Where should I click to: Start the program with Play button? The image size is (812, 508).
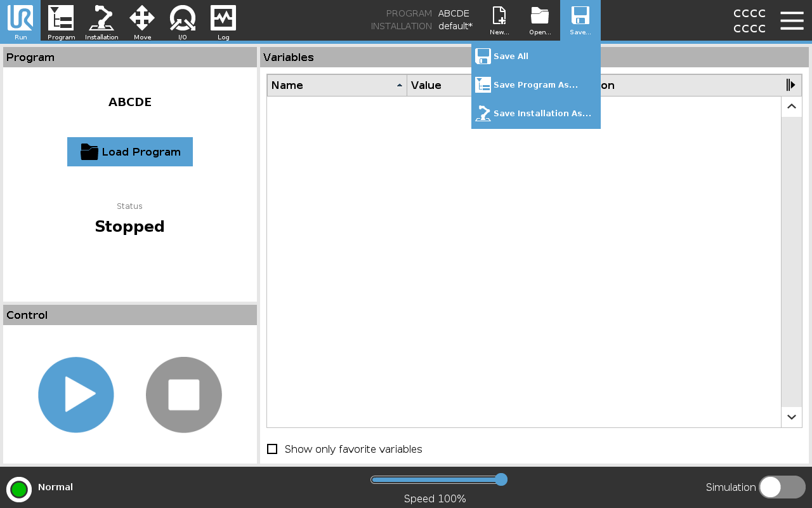[x=76, y=395]
